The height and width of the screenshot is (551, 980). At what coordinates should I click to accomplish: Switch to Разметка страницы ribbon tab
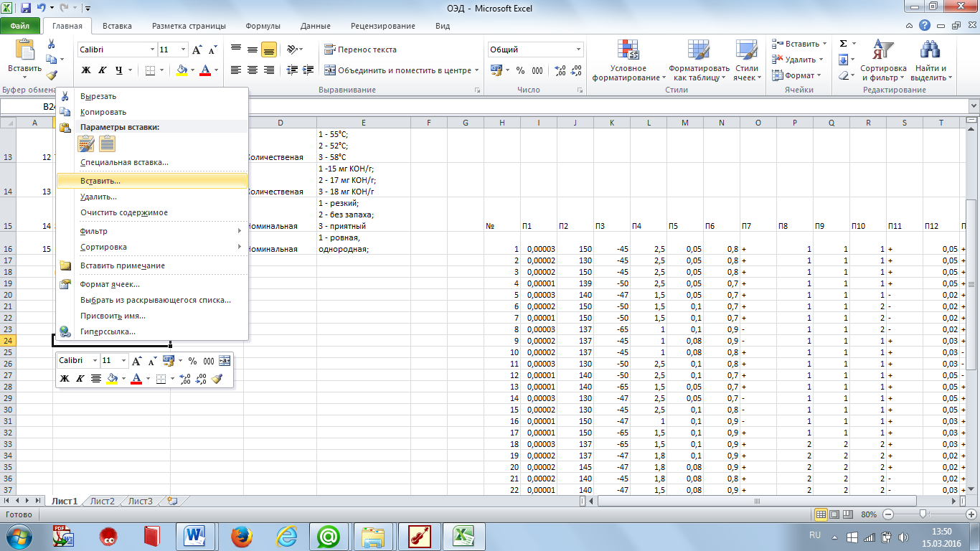coord(189,26)
